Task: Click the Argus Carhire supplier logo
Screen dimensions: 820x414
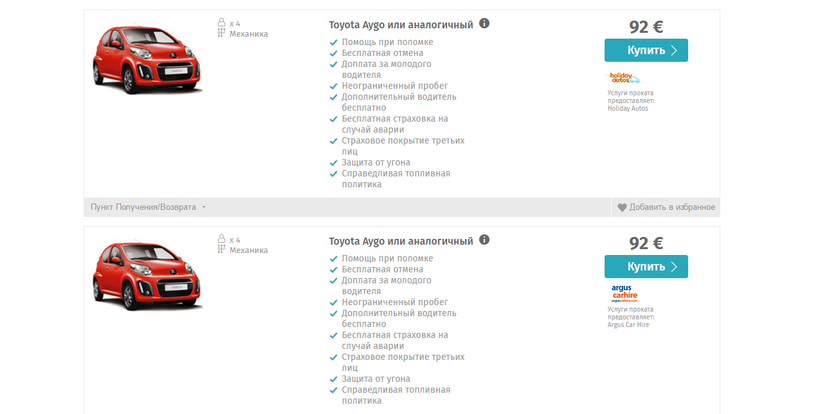Action: click(x=624, y=294)
